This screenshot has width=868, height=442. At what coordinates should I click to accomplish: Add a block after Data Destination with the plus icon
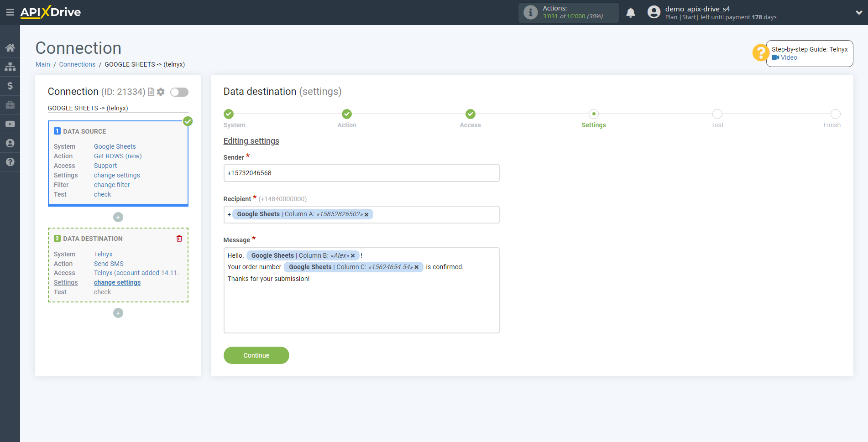tap(118, 313)
